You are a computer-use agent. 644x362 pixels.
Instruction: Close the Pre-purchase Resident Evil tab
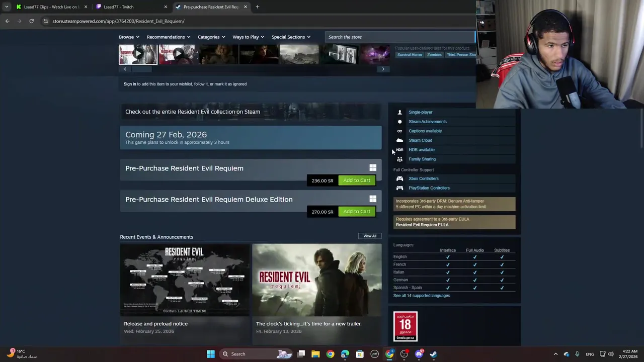point(245,7)
